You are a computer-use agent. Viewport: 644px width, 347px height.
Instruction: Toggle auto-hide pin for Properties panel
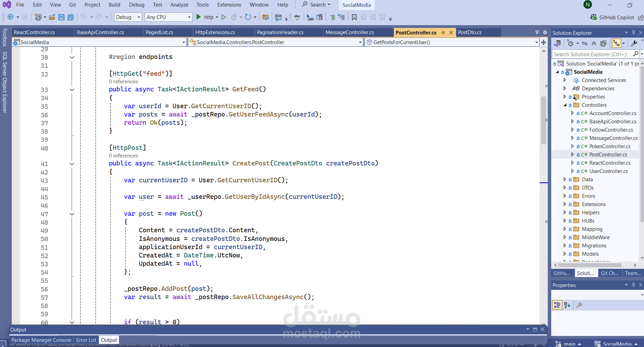click(x=633, y=285)
